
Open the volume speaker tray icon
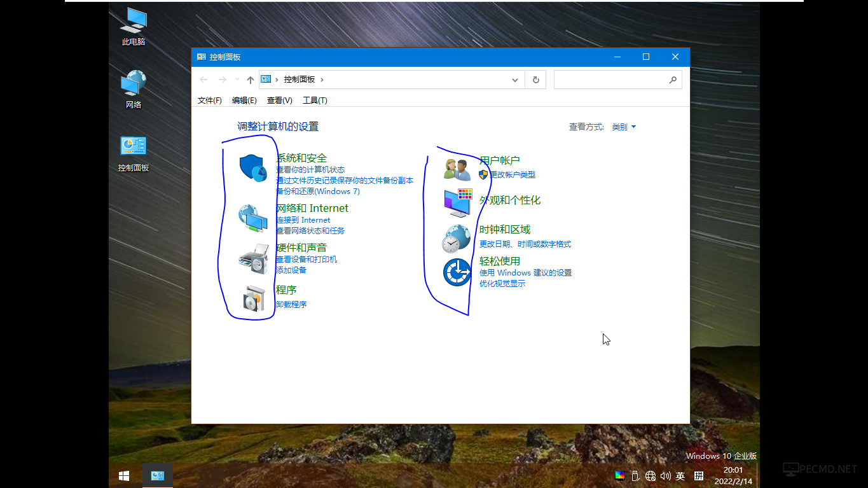pos(665,475)
